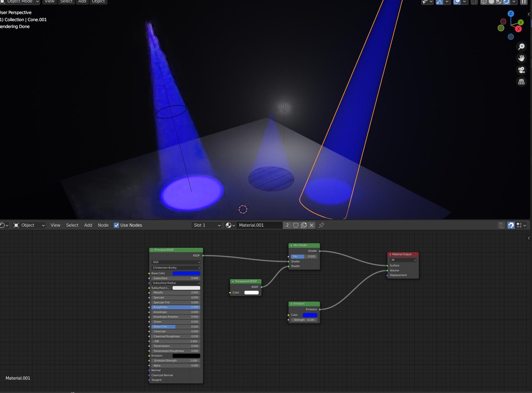Enable the fake user shield for Material.001
The width and height of the screenshot is (532, 393).
[295, 225]
